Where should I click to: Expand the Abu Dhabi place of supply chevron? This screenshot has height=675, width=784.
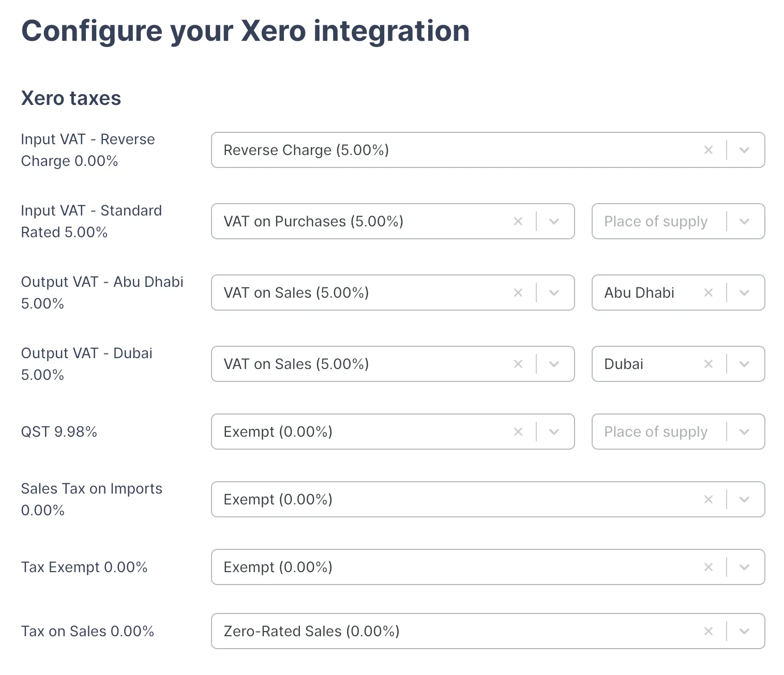pyautogui.click(x=745, y=293)
